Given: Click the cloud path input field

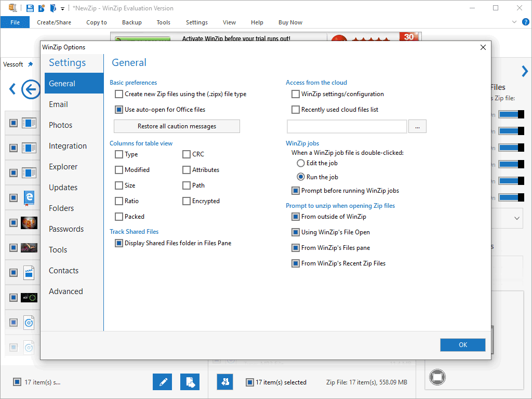Looking at the screenshot, I should (x=347, y=127).
